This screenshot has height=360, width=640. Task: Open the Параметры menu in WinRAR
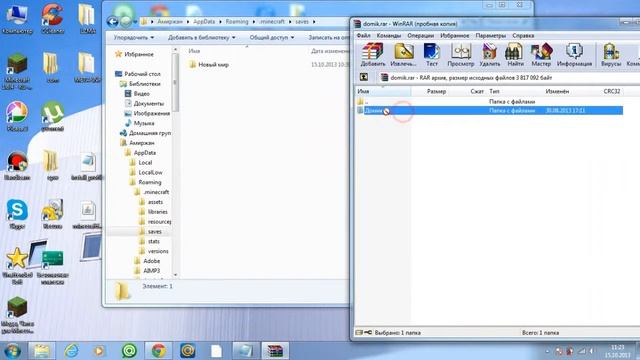coord(490,36)
